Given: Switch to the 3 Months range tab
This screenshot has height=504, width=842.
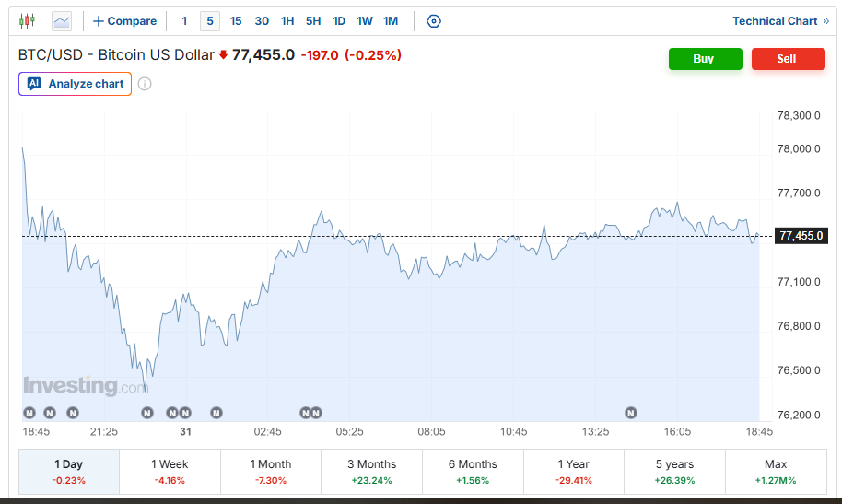Looking at the screenshot, I should 371,472.
